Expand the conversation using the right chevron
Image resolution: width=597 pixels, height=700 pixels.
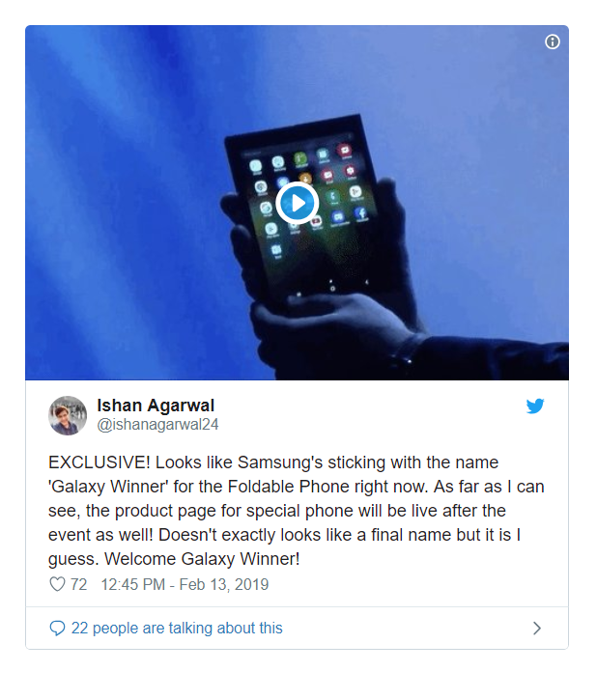tap(537, 629)
